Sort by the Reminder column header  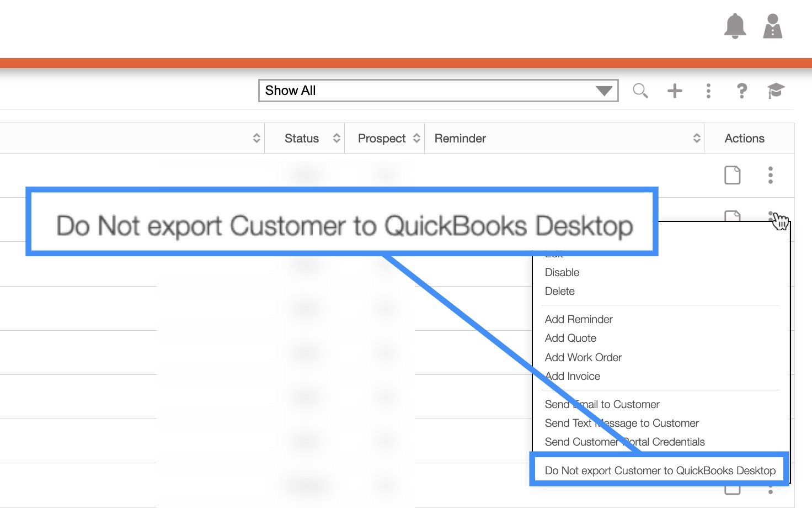pos(460,139)
